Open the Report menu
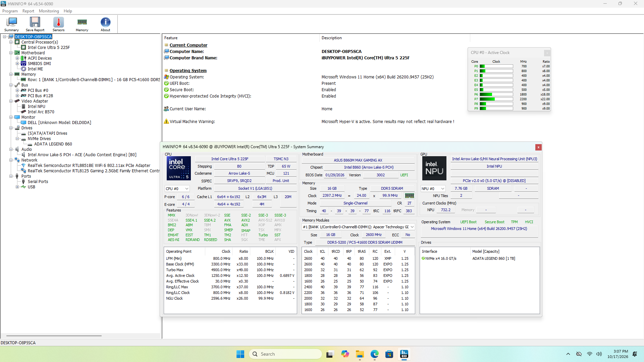Image resolution: width=644 pixels, height=362 pixels. point(28,11)
